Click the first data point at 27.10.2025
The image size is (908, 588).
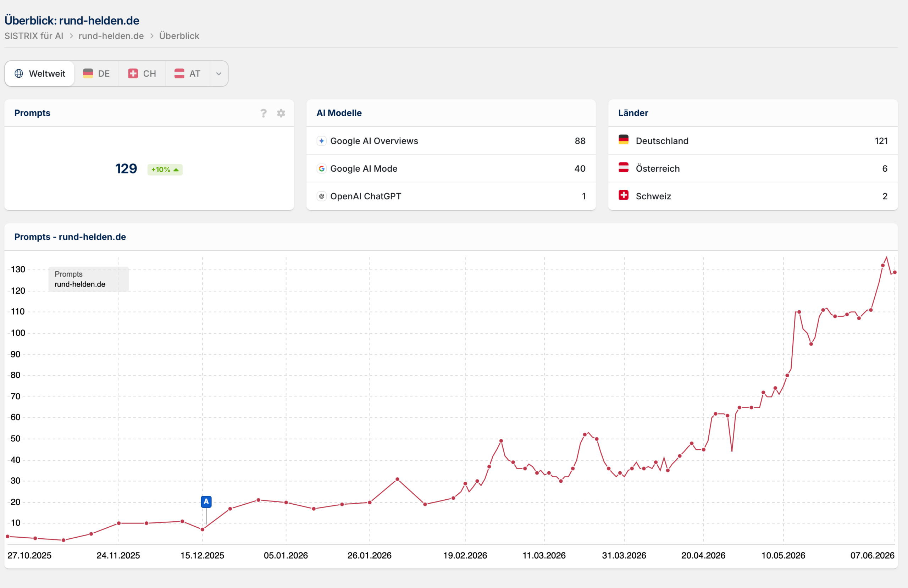pos(8,536)
